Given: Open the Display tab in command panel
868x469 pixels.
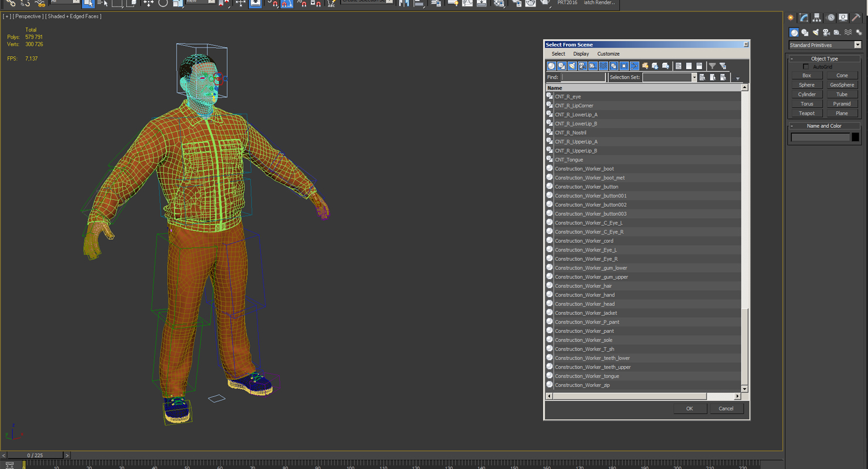Looking at the screenshot, I should coord(843,18).
